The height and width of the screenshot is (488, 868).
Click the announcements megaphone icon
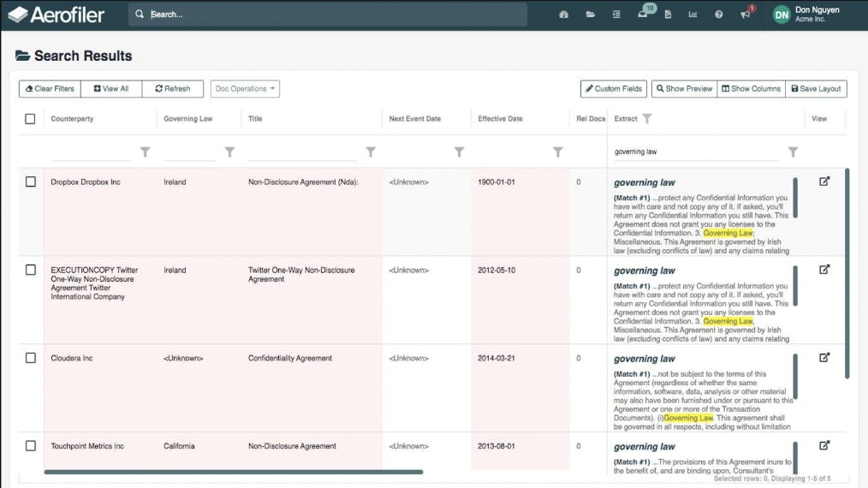(x=745, y=15)
